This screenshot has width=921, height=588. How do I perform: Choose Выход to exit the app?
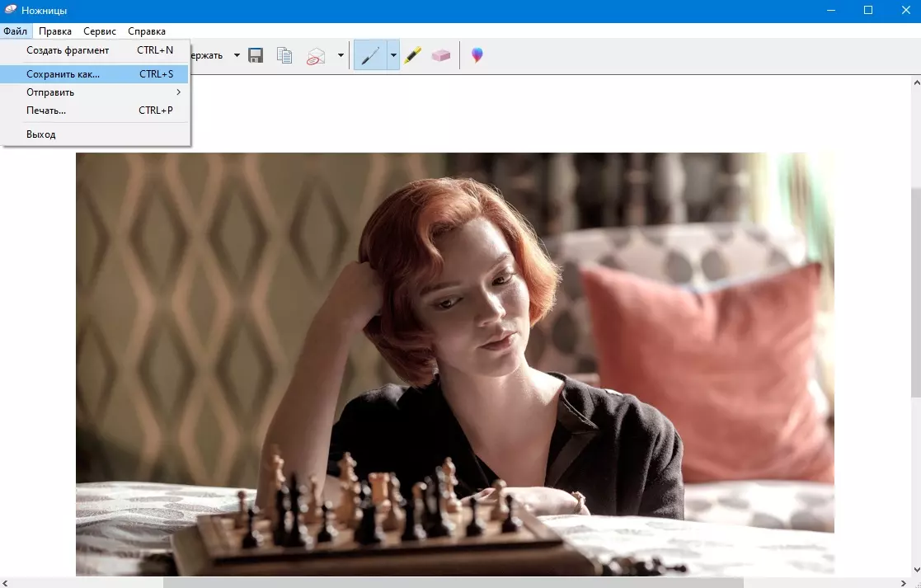click(41, 134)
